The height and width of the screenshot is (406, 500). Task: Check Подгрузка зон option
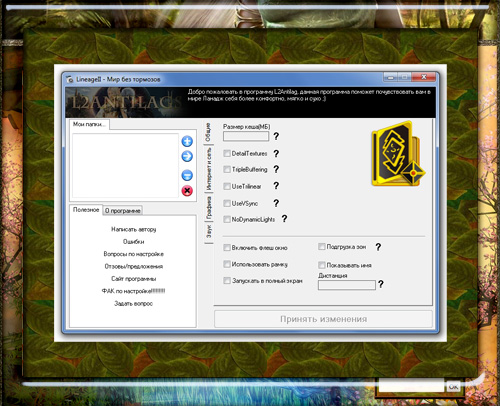pos(322,247)
